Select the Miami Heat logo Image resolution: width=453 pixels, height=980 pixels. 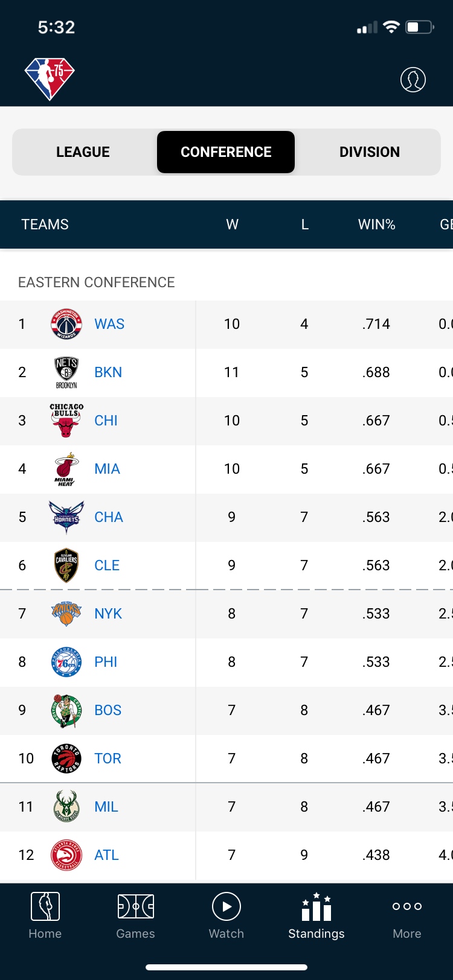[x=66, y=469]
